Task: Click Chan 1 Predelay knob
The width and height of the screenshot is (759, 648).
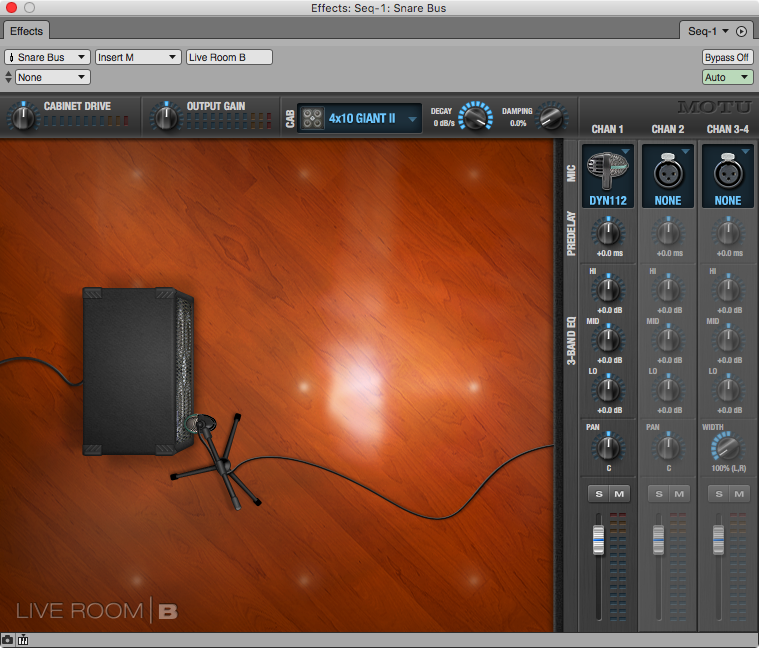Action: pos(608,233)
